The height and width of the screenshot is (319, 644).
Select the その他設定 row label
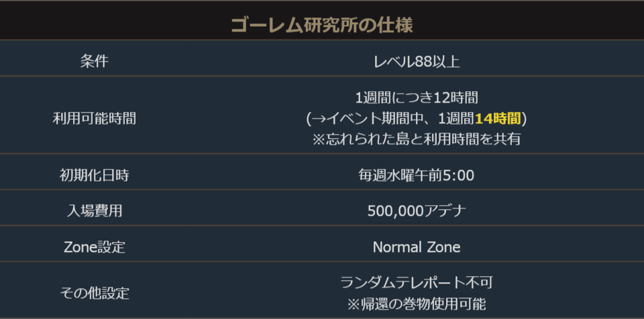(x=94, y=293)
